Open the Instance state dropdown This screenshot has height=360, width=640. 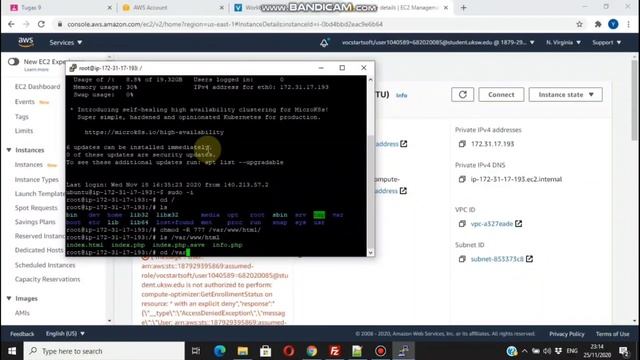[565, 95]
